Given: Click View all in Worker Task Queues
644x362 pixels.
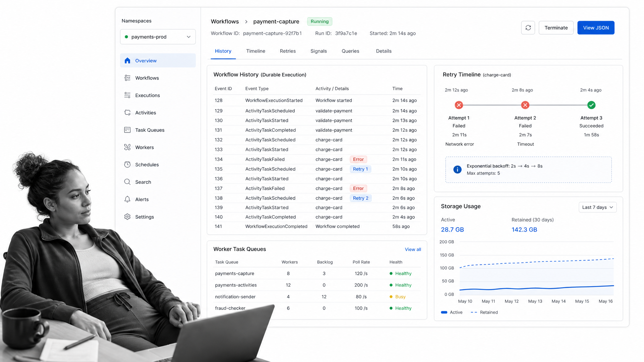Looking at the screenshot, I should (413, 250).
